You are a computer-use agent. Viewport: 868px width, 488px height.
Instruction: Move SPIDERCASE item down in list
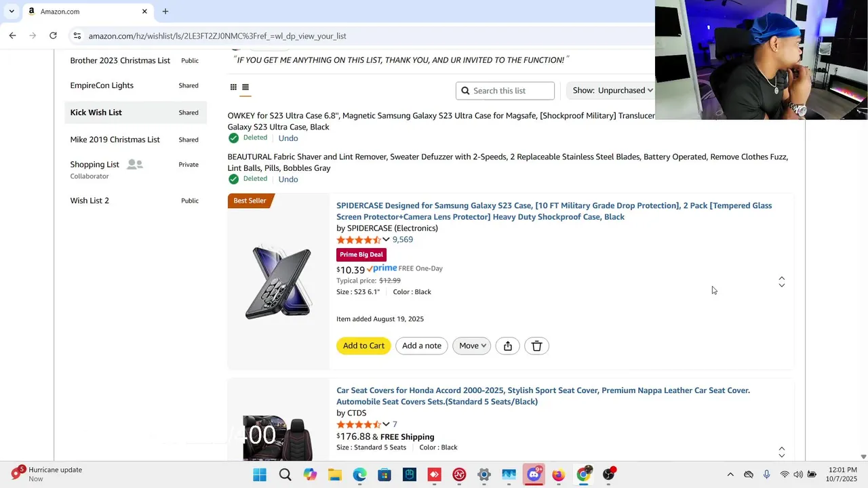pos(782,286)
